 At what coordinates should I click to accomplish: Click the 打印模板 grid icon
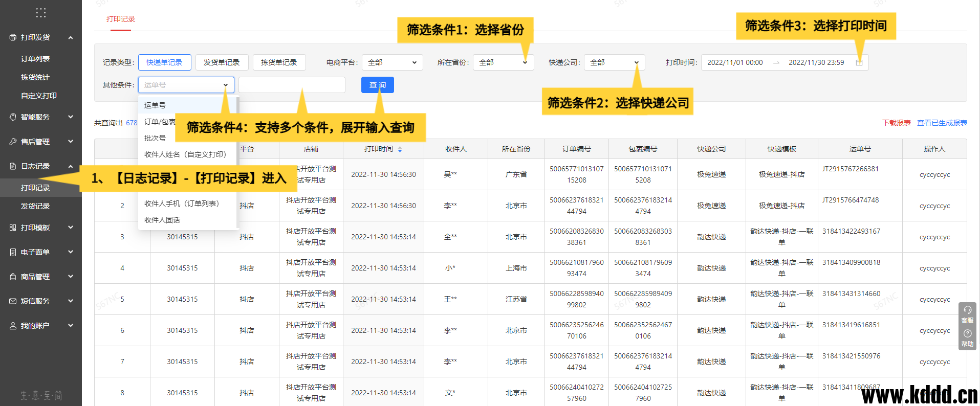pos(13,228)
